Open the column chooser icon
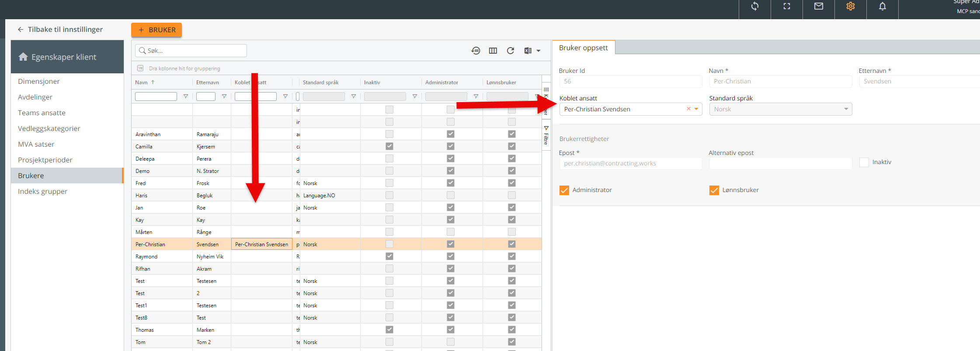 (493, 51)
